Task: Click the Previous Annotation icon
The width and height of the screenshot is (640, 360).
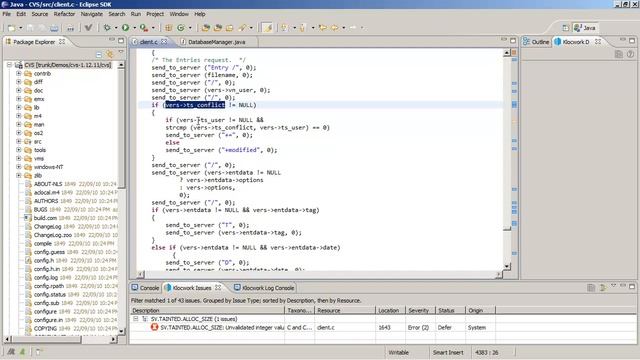Action: [x=302, y=28]
